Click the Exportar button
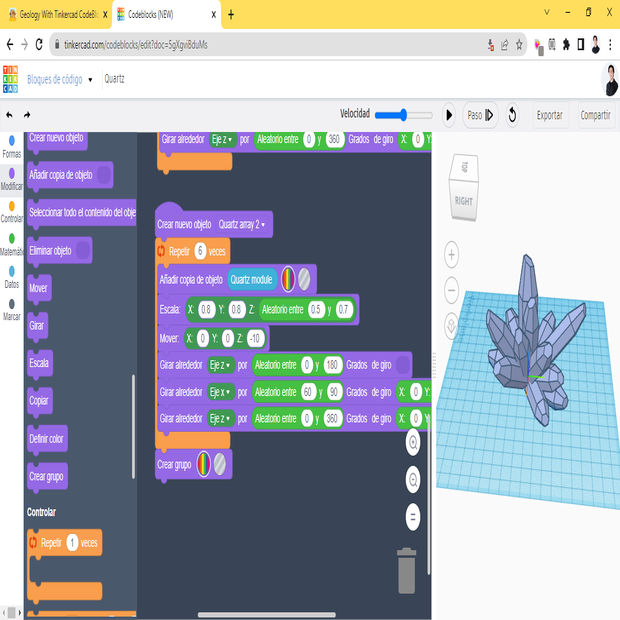 click(x=549, y=115)
